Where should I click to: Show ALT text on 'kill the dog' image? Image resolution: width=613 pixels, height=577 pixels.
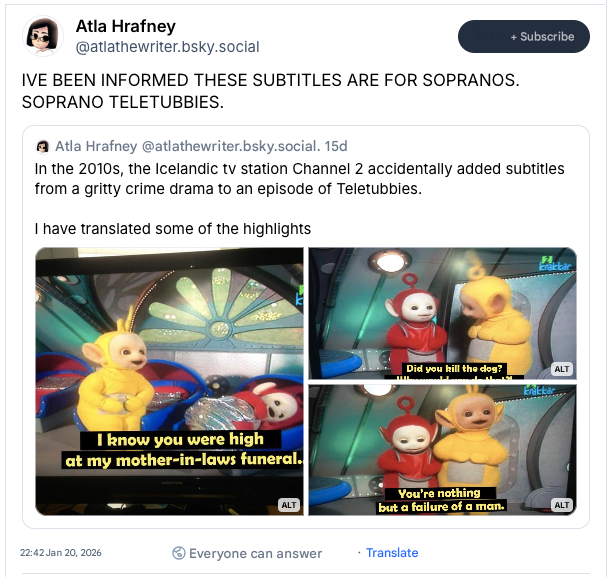coord(562,369)
